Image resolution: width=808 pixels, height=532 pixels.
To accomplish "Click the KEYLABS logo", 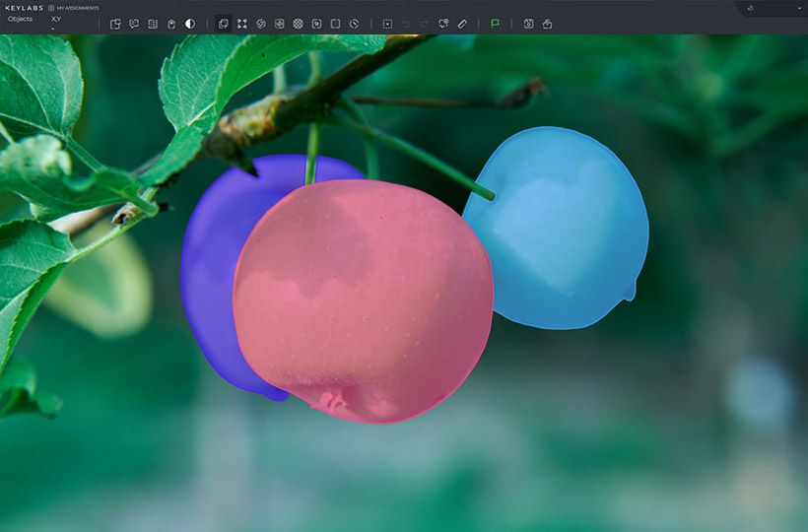I will pyautogui.click(x=24, y=8).
